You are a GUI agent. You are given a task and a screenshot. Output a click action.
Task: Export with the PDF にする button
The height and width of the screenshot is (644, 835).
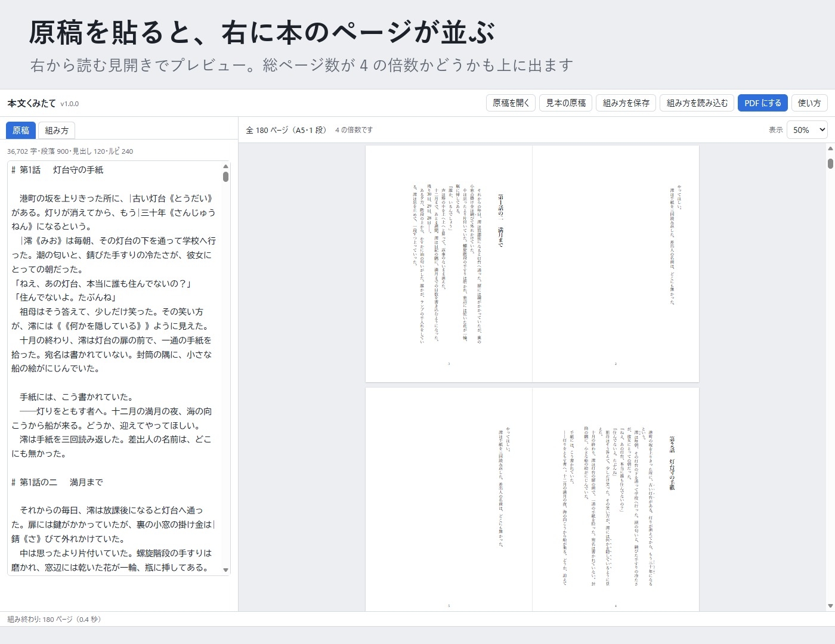pos(763,103)
